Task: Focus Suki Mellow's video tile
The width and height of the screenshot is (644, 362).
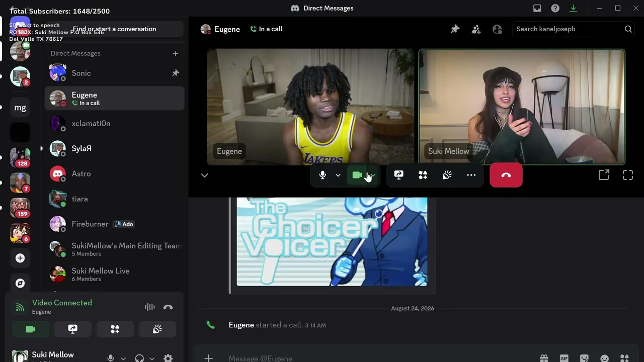Action: point(522,107)
